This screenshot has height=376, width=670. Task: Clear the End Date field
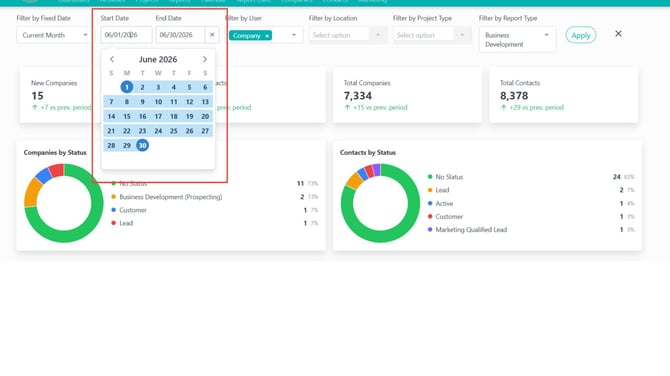[x=212, y=35]
